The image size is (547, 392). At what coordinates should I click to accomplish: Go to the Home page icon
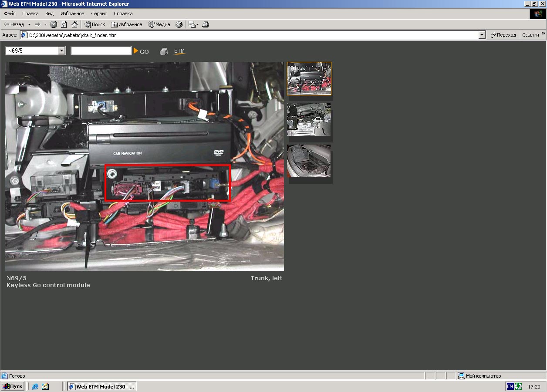(x=74, y=25)
